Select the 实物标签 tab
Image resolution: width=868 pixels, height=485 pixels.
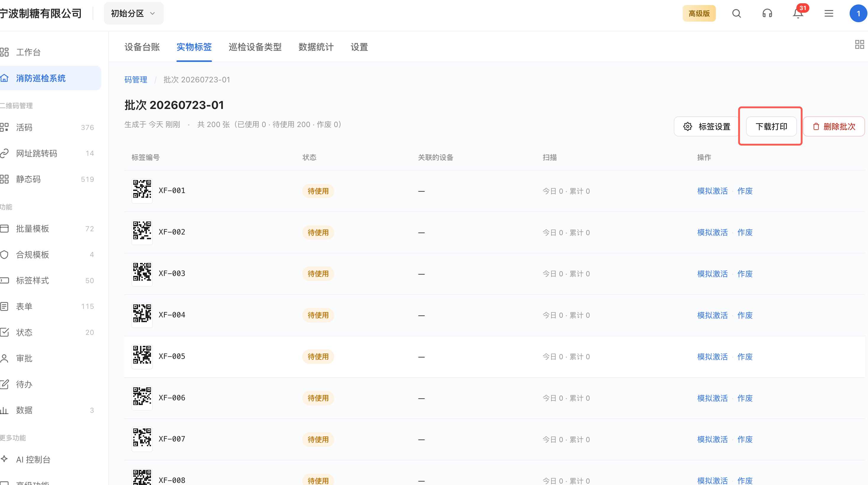pos(194,47)
